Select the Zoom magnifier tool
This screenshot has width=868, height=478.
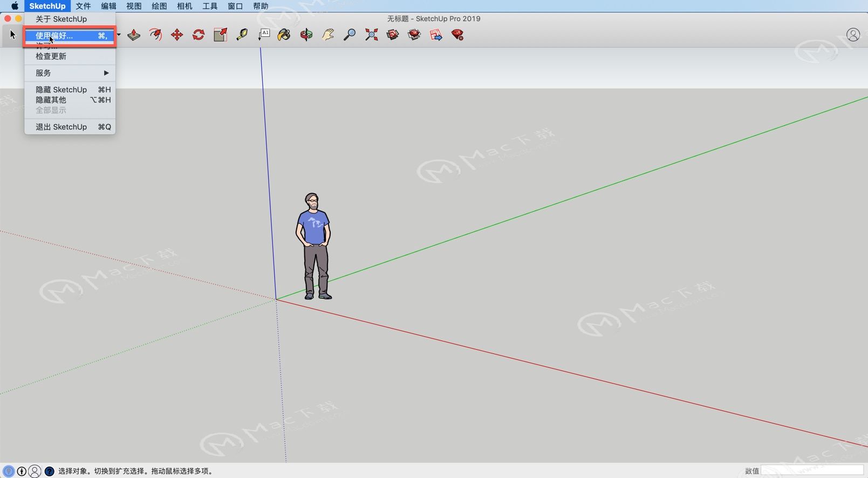[350, 35]
